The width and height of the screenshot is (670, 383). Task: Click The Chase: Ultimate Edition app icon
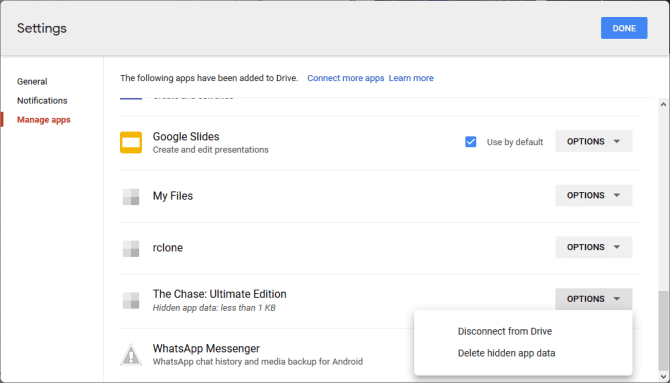131,300
